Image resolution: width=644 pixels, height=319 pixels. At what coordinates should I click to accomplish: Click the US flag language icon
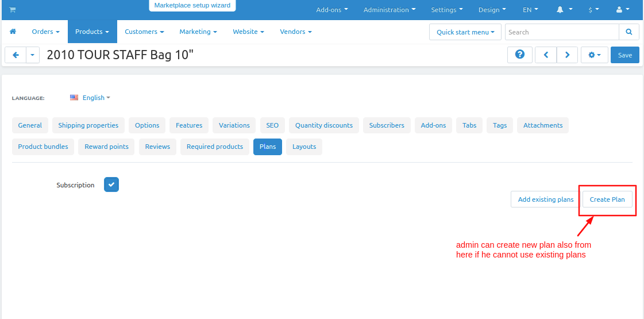[x=74, y=98]
